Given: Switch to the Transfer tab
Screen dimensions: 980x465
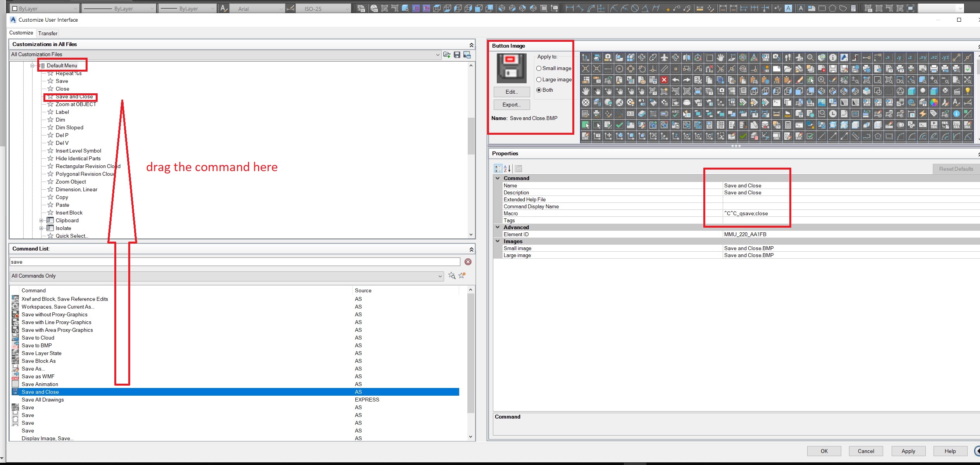Looking at the screenshot, I should (48, 33).
